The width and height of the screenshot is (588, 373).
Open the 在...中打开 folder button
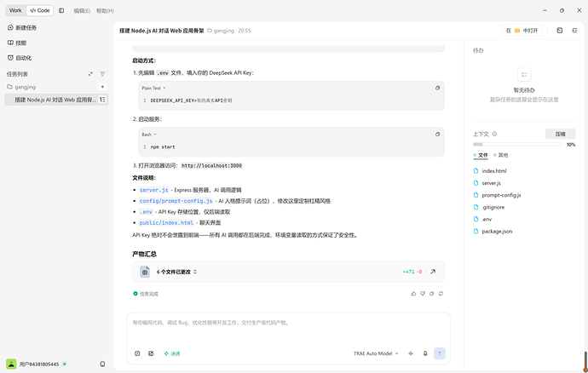click(522, 31)
